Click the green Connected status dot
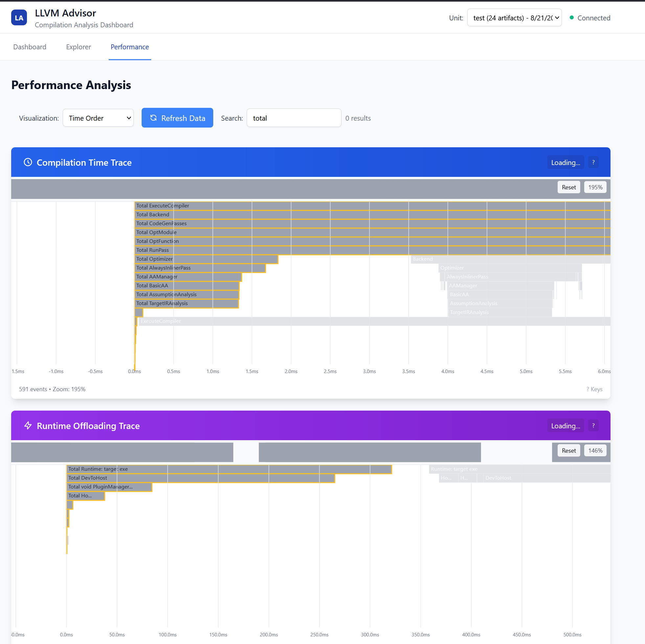Image resolution: width=645 pixels, height=644 pixels. pyautogui.click(x=571, y=18)
